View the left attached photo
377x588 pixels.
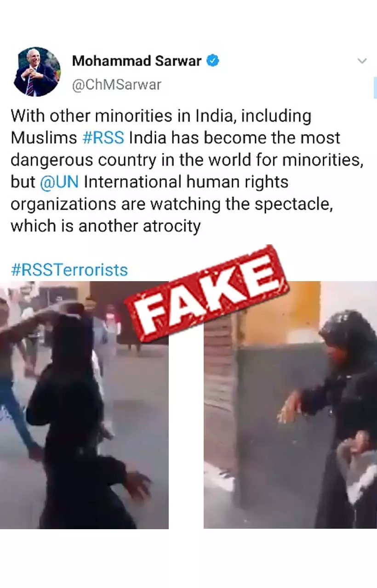click(84, 405)
